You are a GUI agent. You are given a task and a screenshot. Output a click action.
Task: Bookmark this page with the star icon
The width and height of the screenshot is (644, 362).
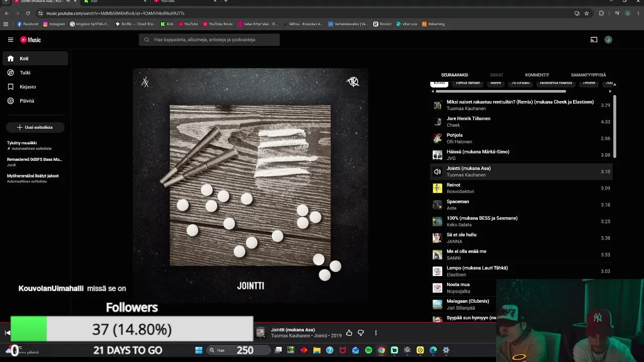point(587,13)
